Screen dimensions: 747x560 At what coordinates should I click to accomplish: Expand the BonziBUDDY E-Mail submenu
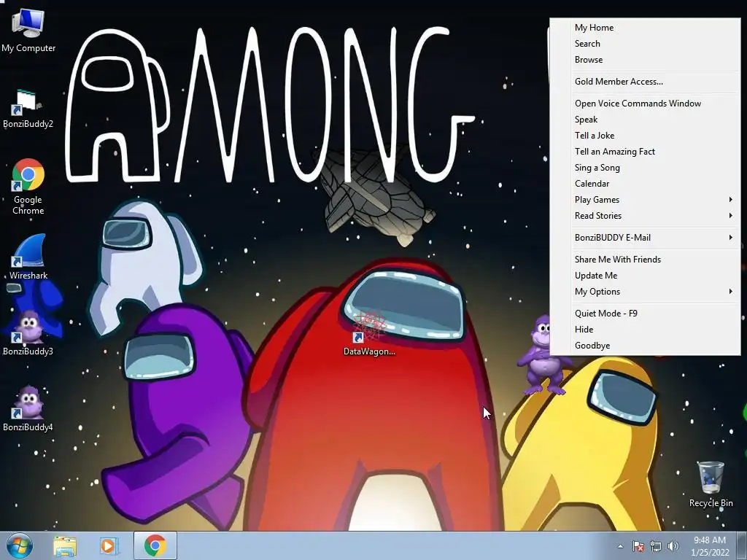(645, 238)
